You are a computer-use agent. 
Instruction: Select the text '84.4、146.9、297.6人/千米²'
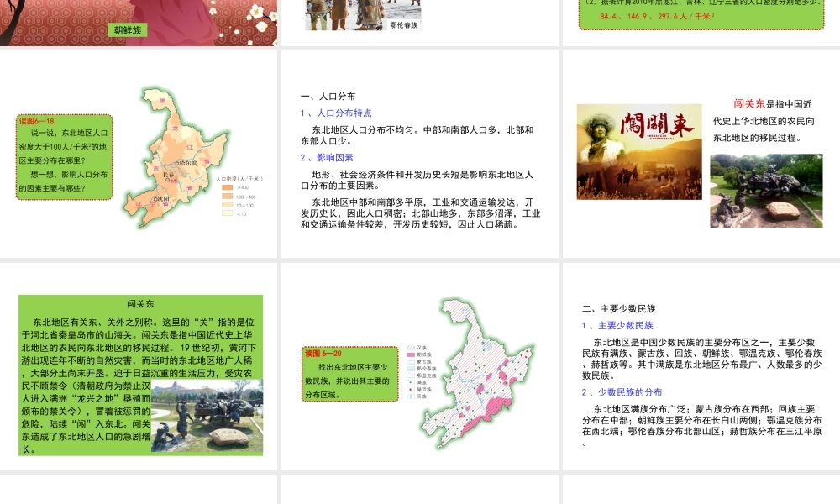(x=657, y=16)
